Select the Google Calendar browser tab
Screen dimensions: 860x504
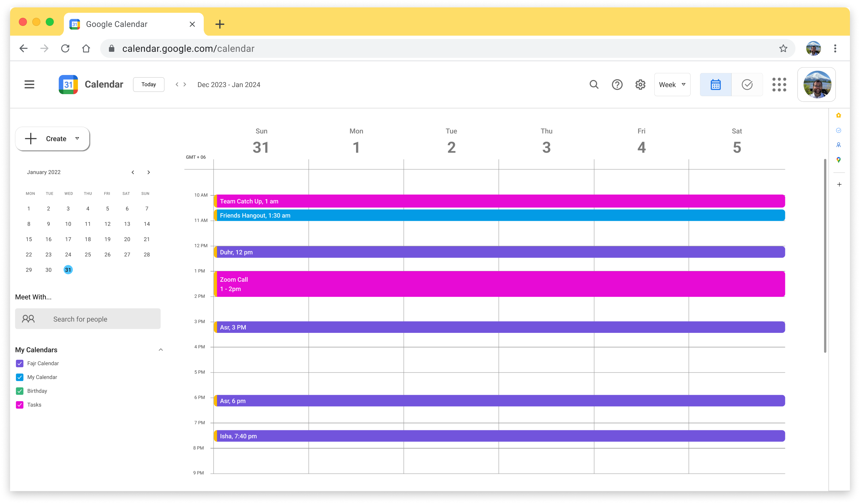[x=133, y=24]
